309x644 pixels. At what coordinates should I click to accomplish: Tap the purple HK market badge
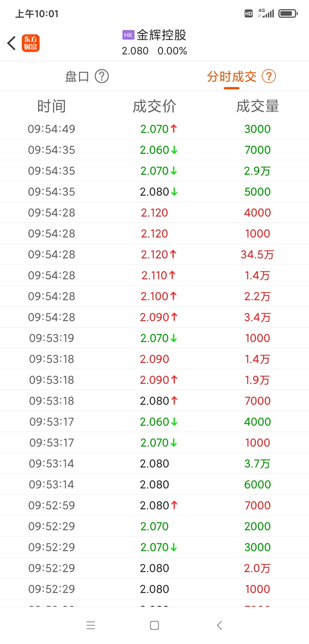coord(128,35)
